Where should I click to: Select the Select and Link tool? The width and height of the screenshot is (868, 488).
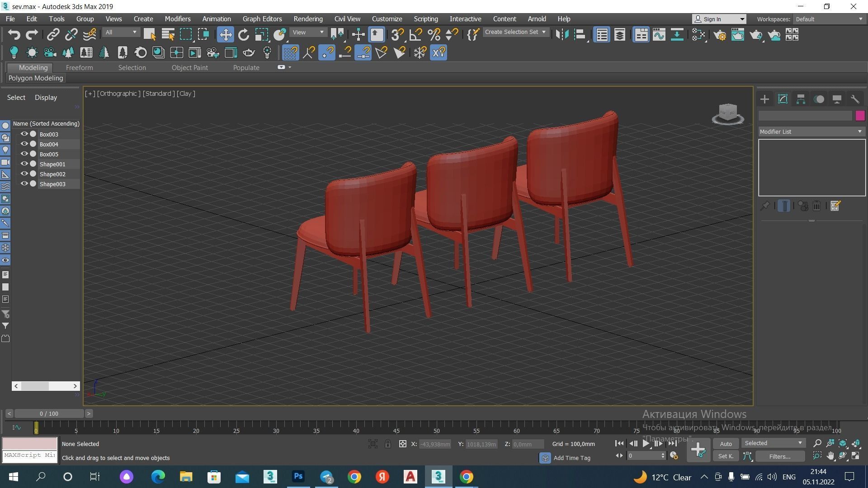tap(53, 34)
